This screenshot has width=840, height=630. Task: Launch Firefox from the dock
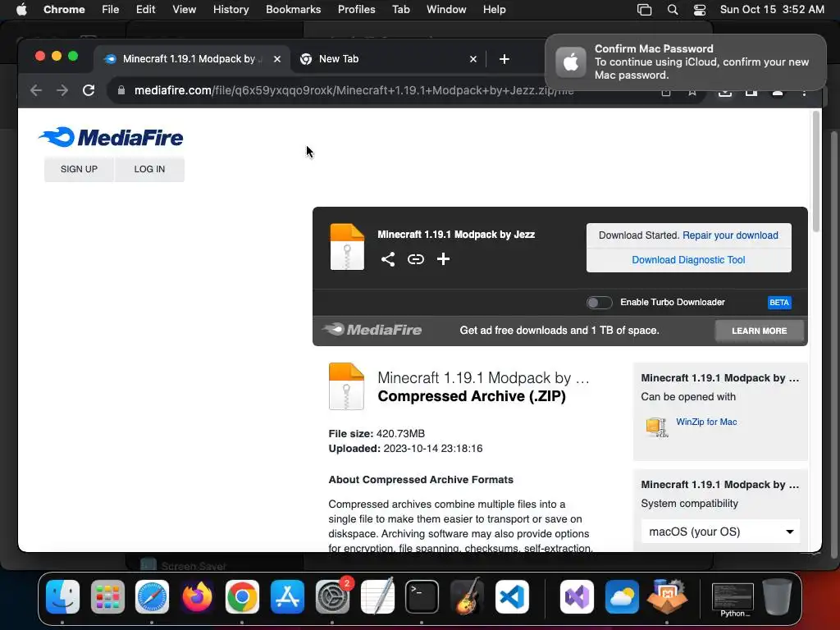point(197,597)
